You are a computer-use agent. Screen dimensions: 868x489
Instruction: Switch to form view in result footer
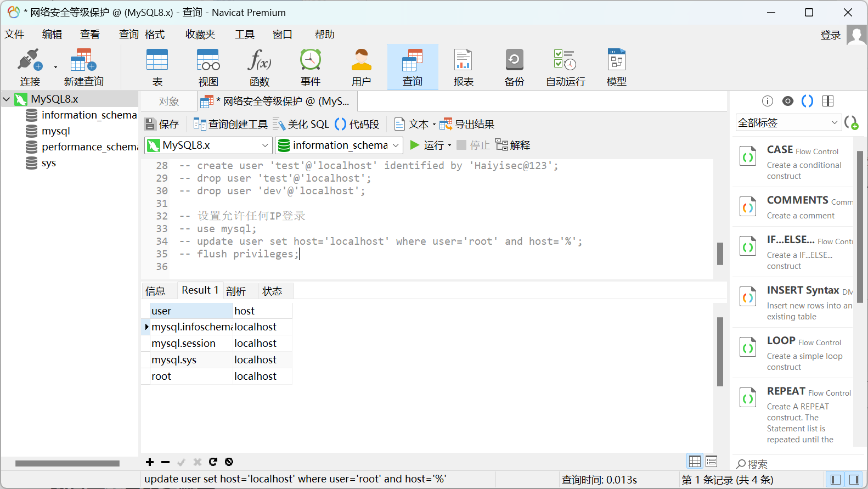711,461
